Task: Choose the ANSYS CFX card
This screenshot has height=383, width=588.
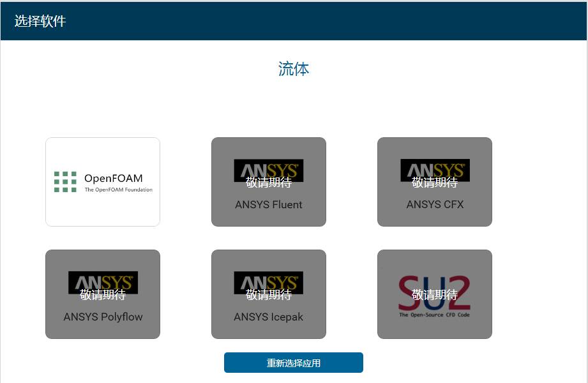Action: coord(435,182)
